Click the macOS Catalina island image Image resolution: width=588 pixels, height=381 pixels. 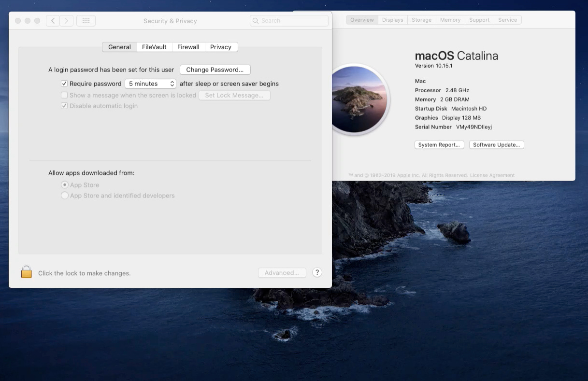[360, 99]
